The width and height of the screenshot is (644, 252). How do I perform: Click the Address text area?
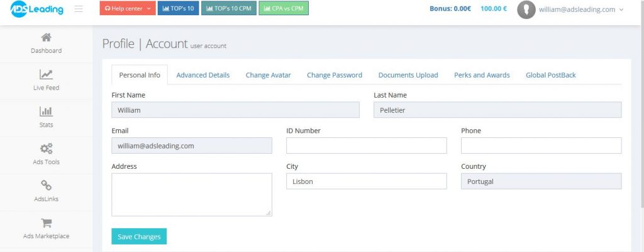[192, 195]
